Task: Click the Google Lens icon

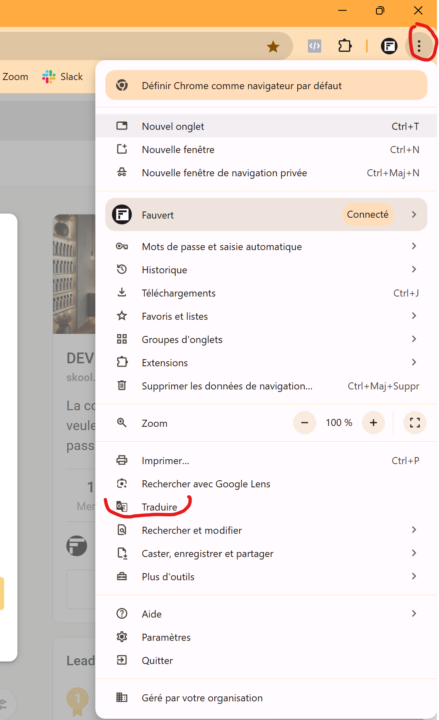Action: 122,484
